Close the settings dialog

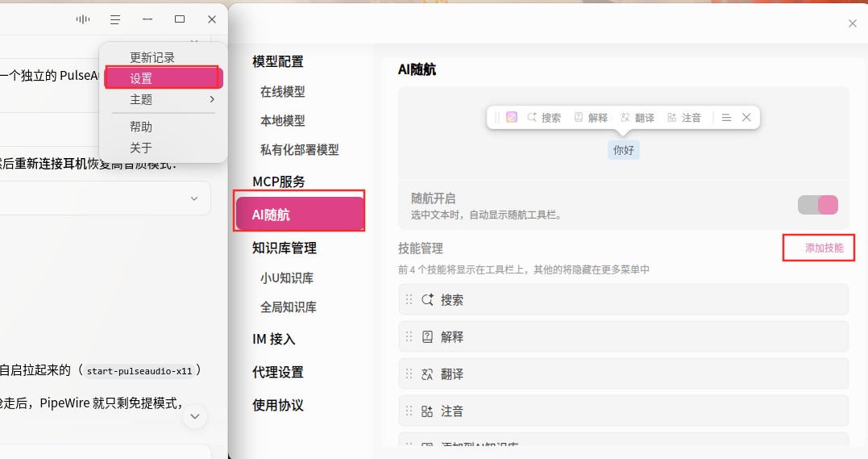click(x=853, y=23)
